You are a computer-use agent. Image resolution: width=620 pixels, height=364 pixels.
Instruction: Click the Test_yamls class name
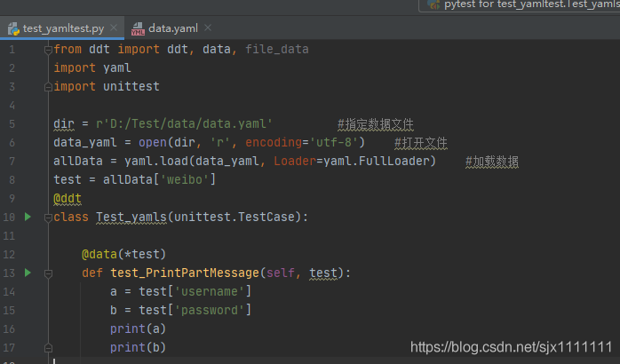[x=131, y=217]
